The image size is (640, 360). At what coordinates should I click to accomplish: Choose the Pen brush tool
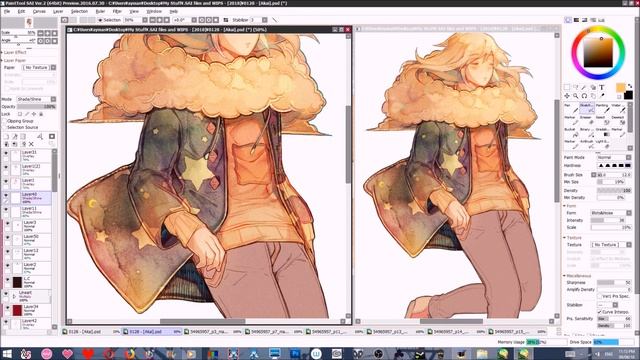(x=571, y=109)
